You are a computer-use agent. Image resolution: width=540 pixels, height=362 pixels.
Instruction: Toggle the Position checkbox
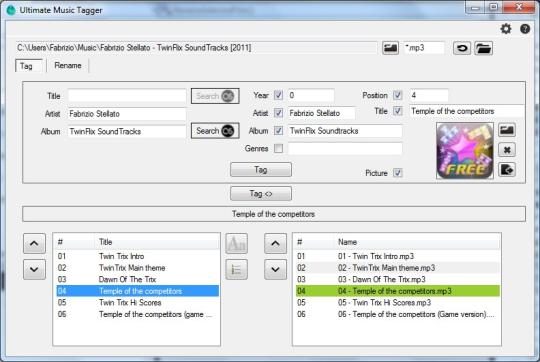pos(398,95)
